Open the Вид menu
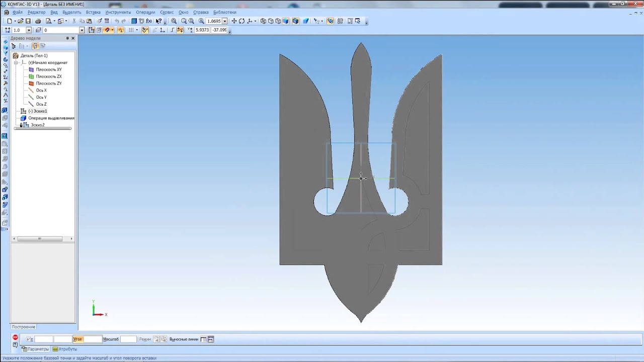 coord(54,12)
